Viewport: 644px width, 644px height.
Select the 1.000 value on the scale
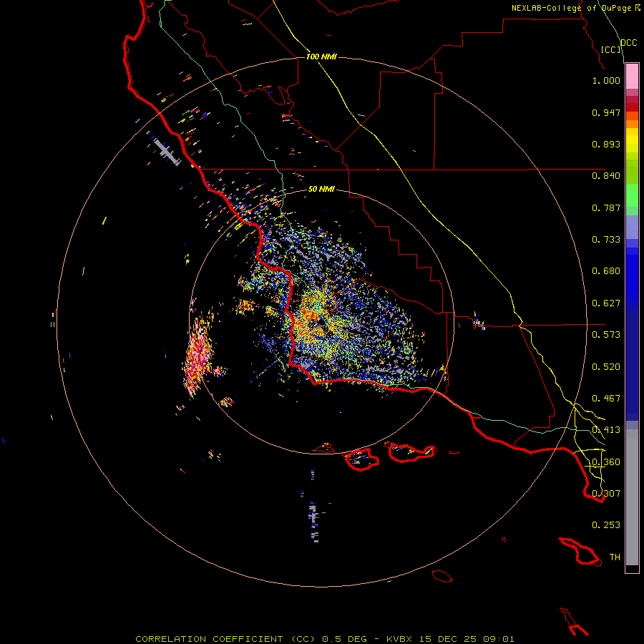606,80
